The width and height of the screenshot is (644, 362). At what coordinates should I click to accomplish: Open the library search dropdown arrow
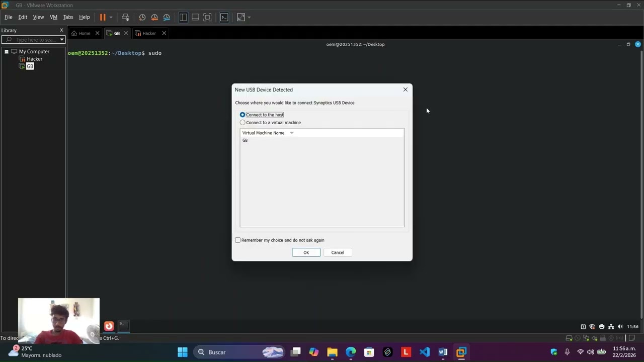point(62,40)
